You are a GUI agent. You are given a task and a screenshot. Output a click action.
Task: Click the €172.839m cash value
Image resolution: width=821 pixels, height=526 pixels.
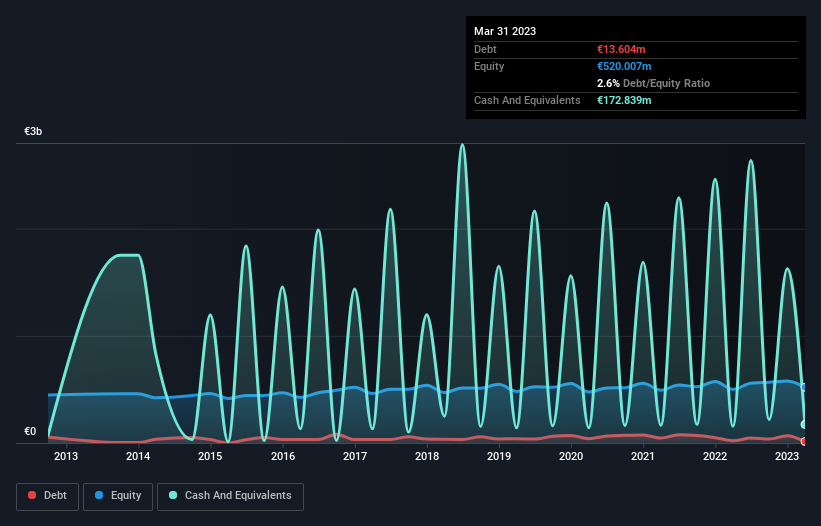coord(624,100)
